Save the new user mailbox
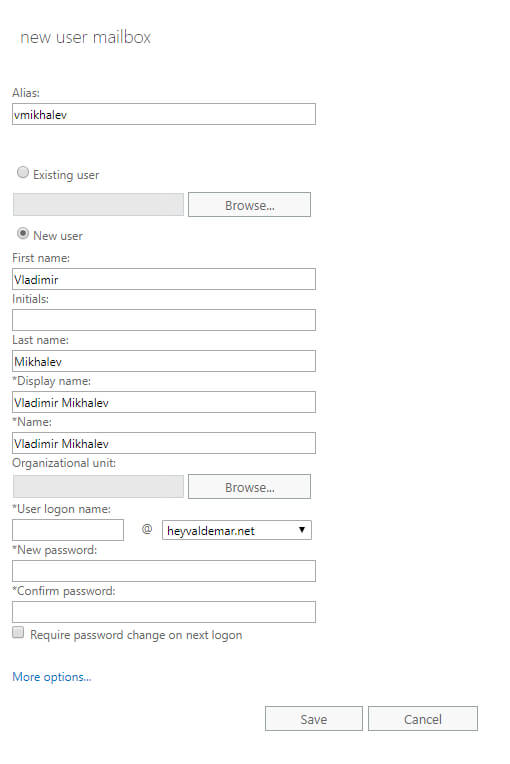 (314, 719)
